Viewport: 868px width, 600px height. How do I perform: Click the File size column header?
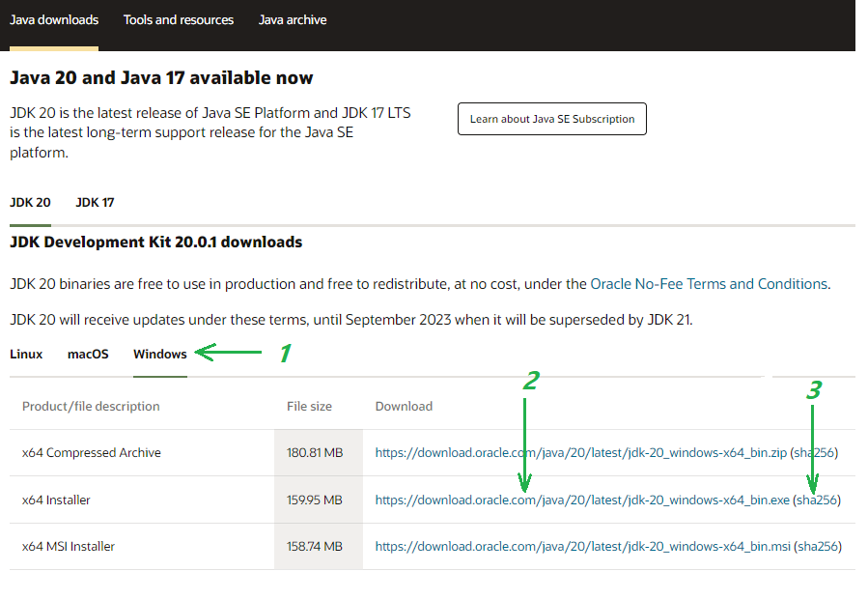coord(309,406)
